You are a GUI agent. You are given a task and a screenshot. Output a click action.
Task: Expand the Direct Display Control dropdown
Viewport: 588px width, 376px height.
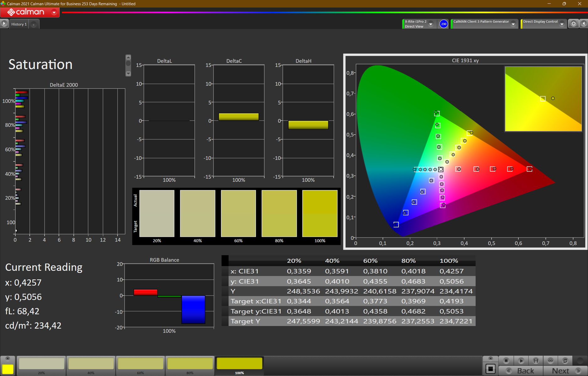click(562, 24)
